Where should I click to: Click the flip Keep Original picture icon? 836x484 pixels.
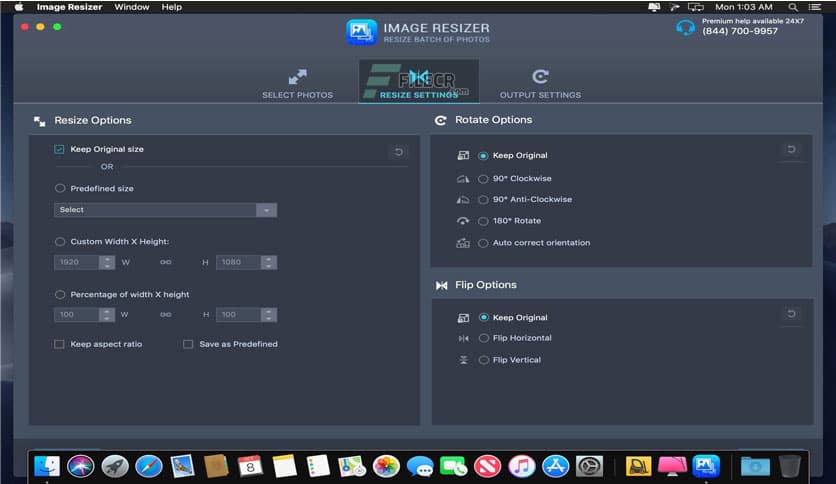point(463,318)
